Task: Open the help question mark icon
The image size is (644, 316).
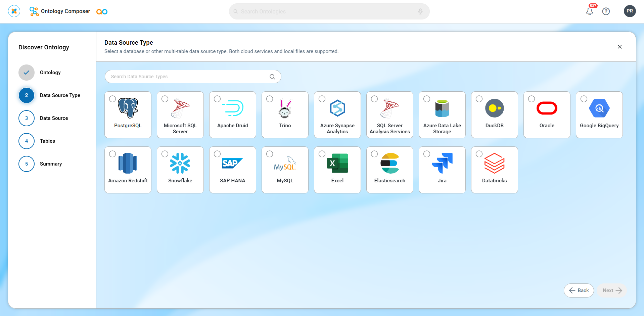Action: click(x=606, y=11)
